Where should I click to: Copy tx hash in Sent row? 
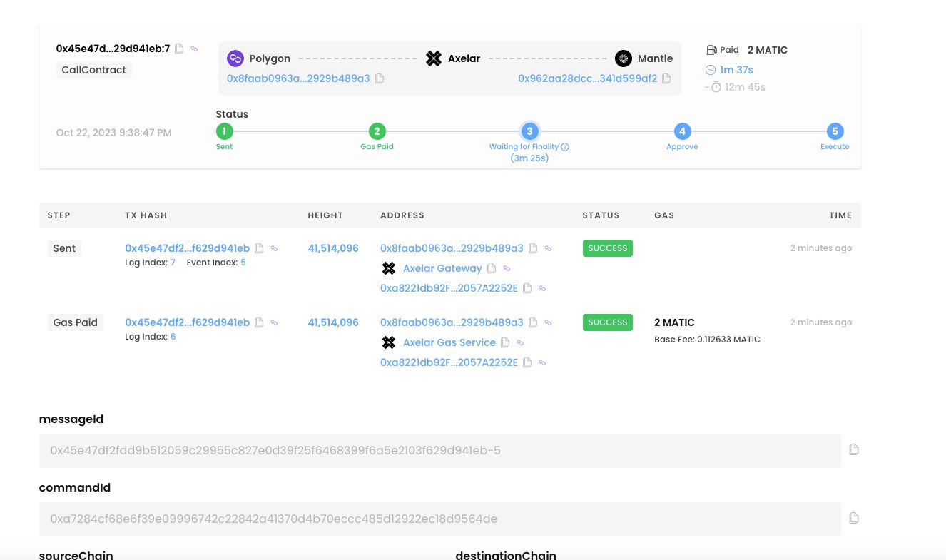coord(259,248)
